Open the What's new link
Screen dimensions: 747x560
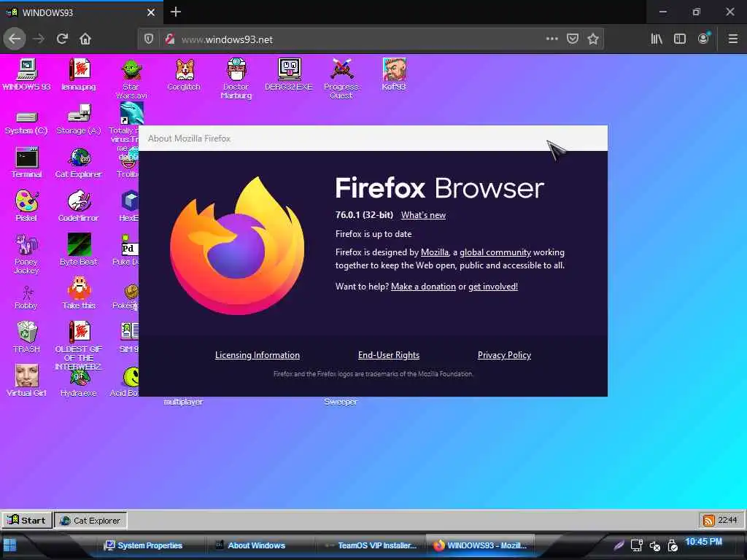point(423,215)
